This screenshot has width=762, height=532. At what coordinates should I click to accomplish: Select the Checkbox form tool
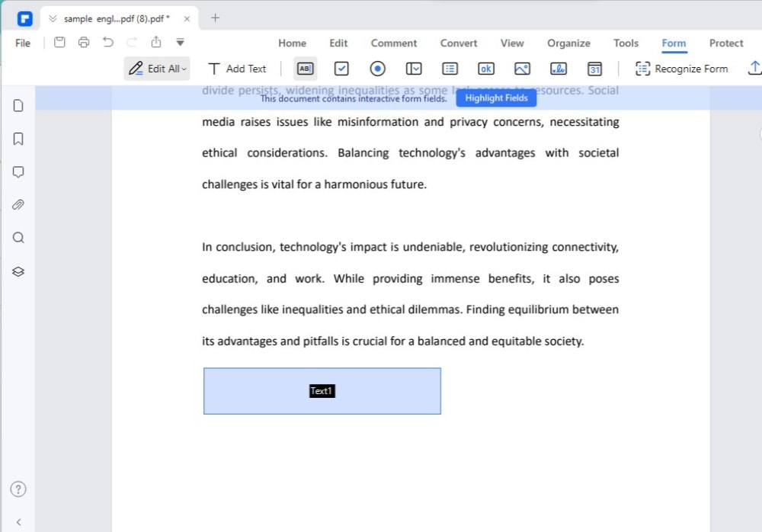point(341,69)
